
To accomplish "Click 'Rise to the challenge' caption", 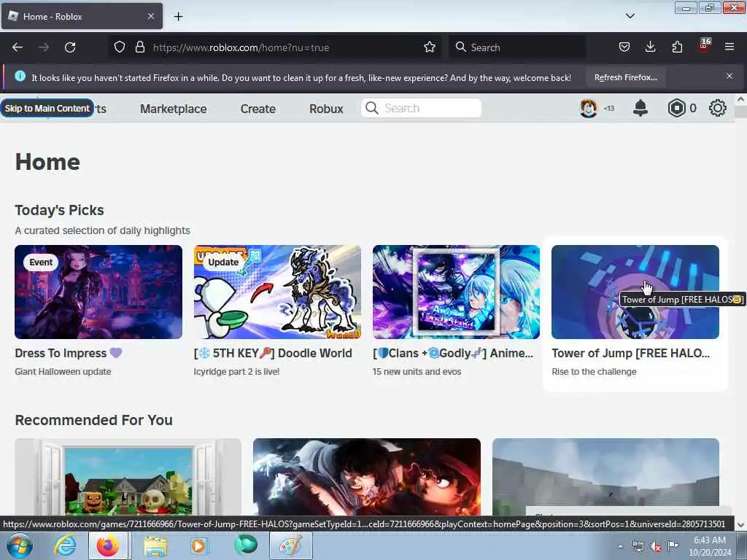I will coord(594,371).
